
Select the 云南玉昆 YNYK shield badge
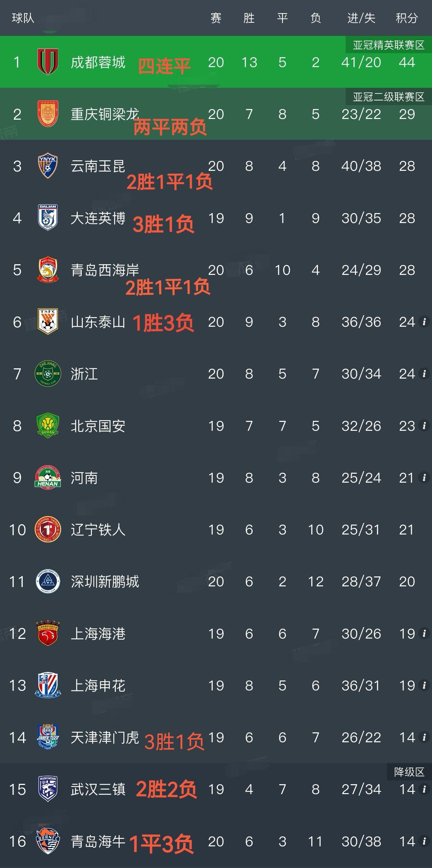(48, 166)
